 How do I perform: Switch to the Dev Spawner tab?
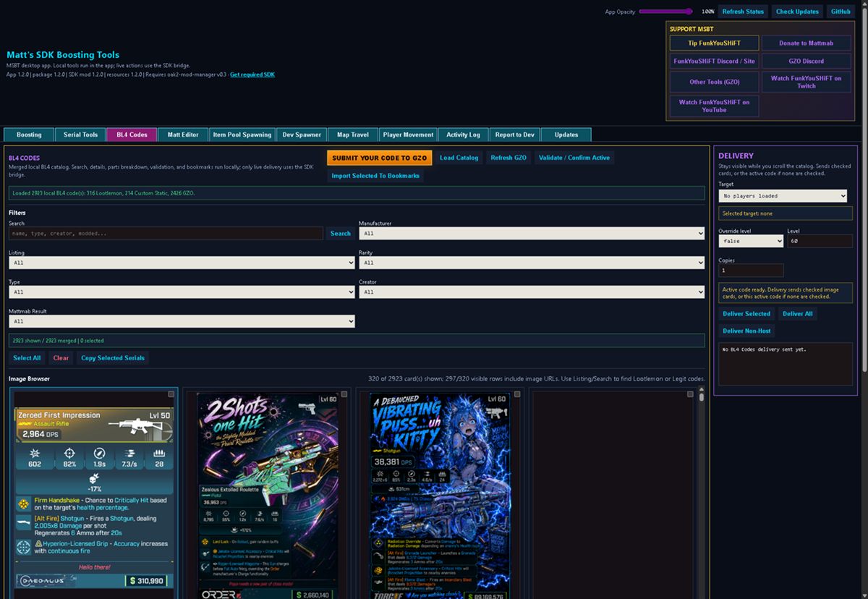click(302, 135)
